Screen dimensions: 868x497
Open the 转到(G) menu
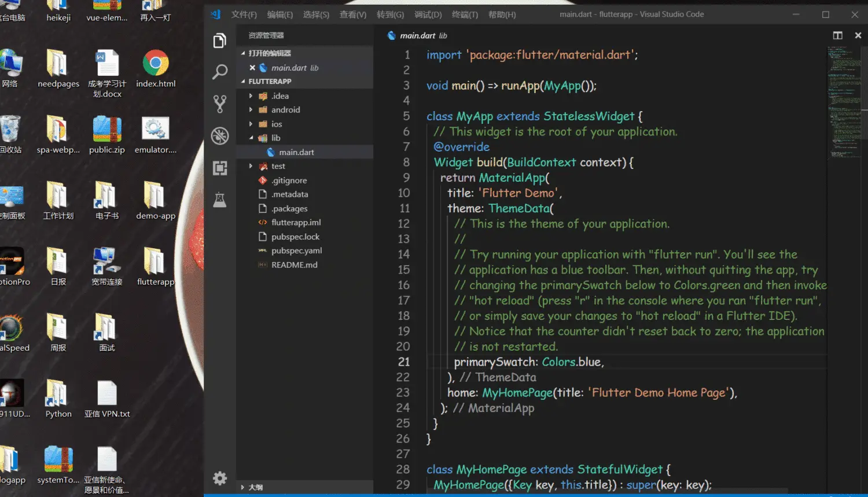coord(390,14)
